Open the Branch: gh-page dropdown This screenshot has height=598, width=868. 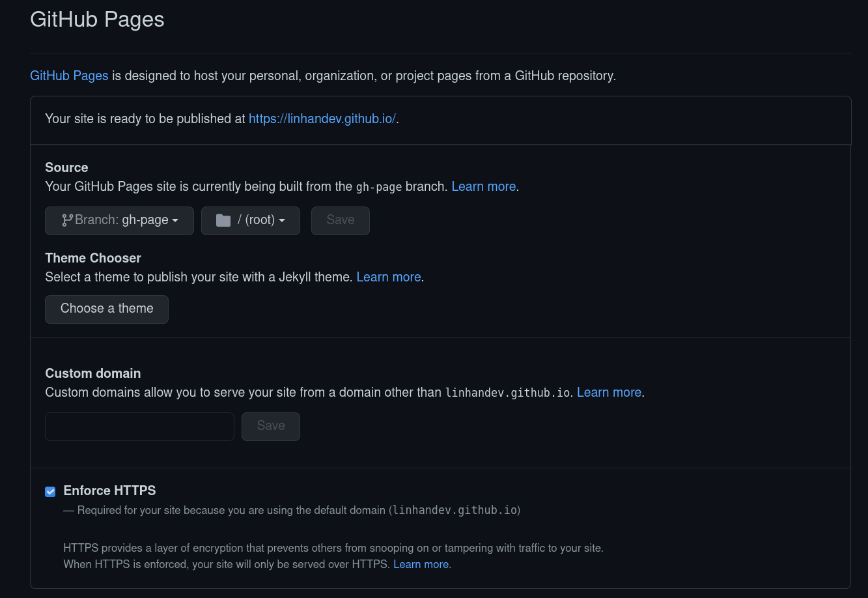[119, 220]
